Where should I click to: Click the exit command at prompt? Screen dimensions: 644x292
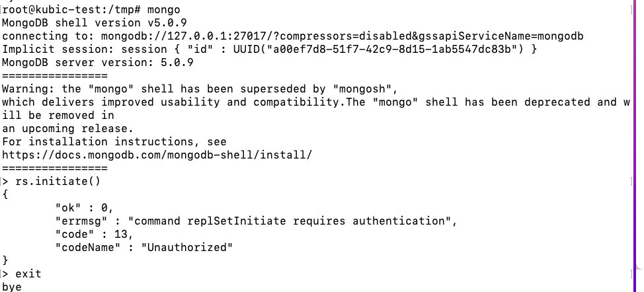coord(28,274)
